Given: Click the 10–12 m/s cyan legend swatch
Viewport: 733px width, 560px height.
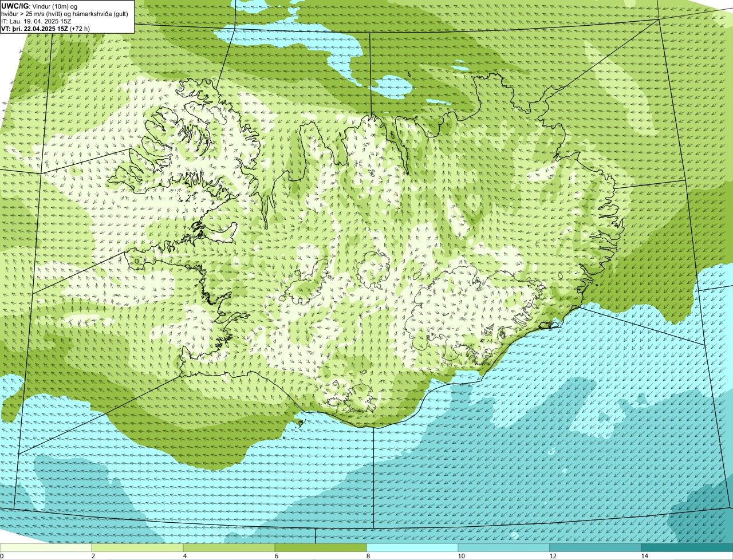Looking at the screenshot, I should (x=504, y=547).
